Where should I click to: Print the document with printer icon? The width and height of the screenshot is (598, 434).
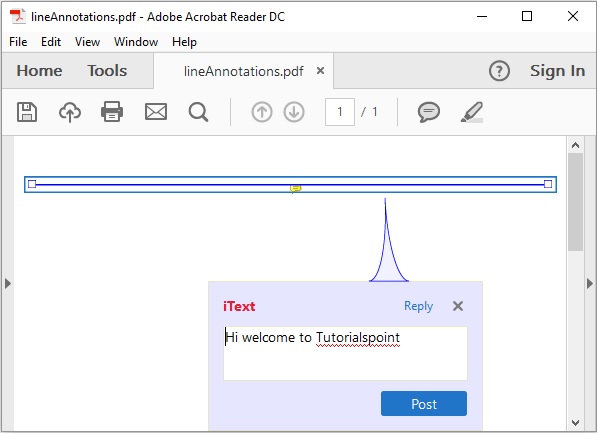(112, 112)
